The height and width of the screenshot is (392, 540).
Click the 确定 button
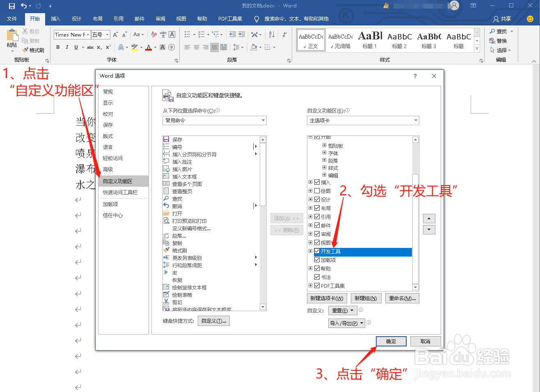point(391,342)
